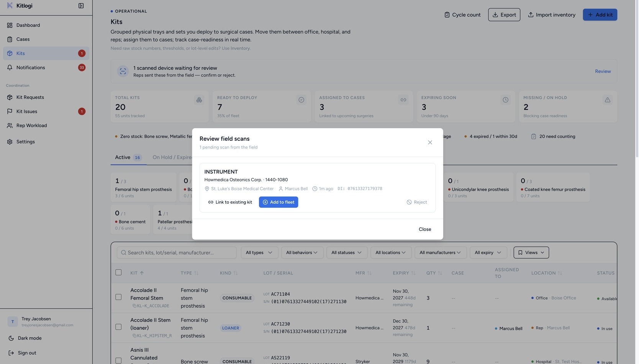639x364 pixels.
Task: Click the Close button in dialog footer
Action: coord(425,229)
